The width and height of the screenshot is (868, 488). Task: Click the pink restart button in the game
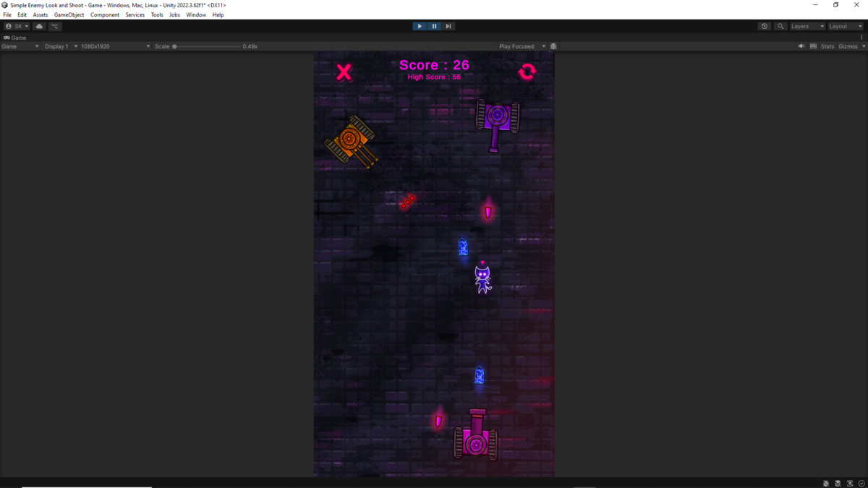click(527, 71)
